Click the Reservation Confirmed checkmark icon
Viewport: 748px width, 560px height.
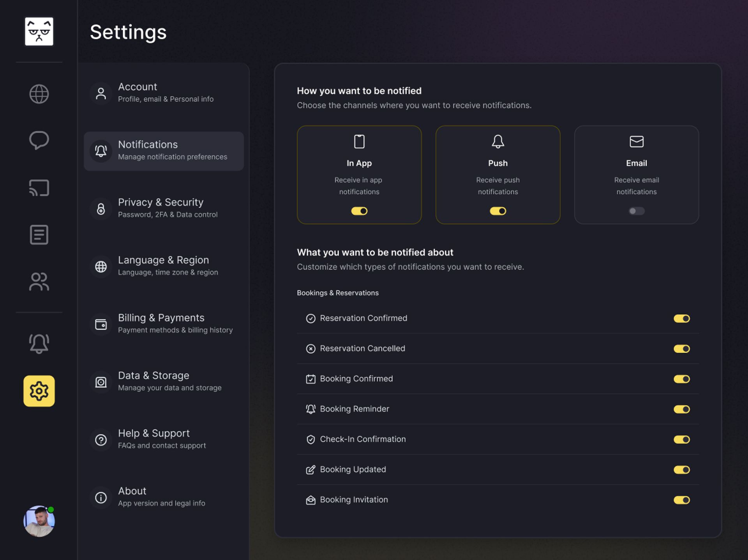pos(310,319)
